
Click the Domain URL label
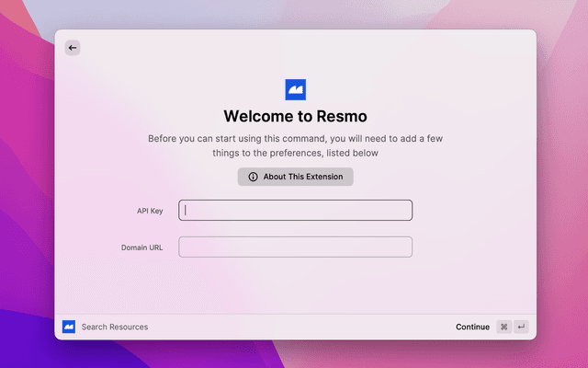point(141,247)
